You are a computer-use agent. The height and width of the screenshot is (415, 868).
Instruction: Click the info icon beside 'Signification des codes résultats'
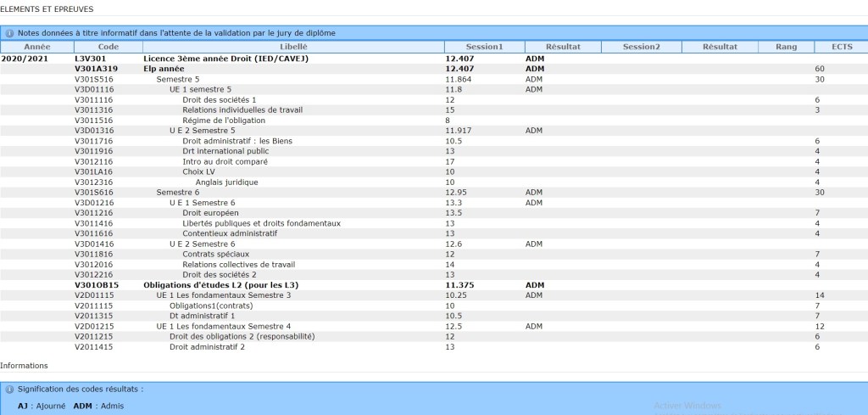click(9, 390)
